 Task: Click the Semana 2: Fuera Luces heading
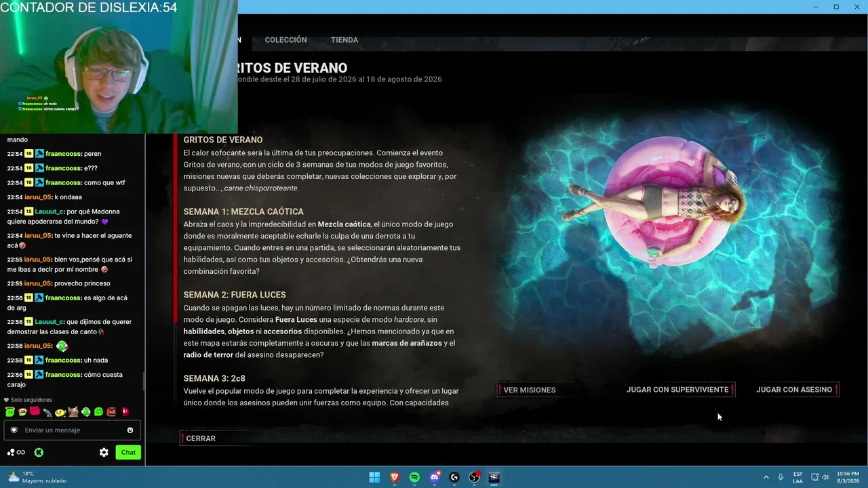point(235,295)
